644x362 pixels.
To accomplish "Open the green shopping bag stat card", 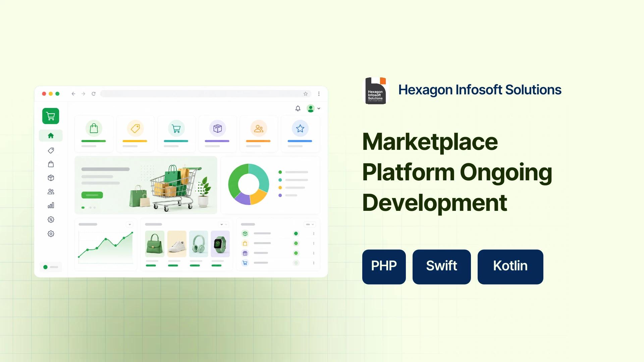I will [94, 134].
